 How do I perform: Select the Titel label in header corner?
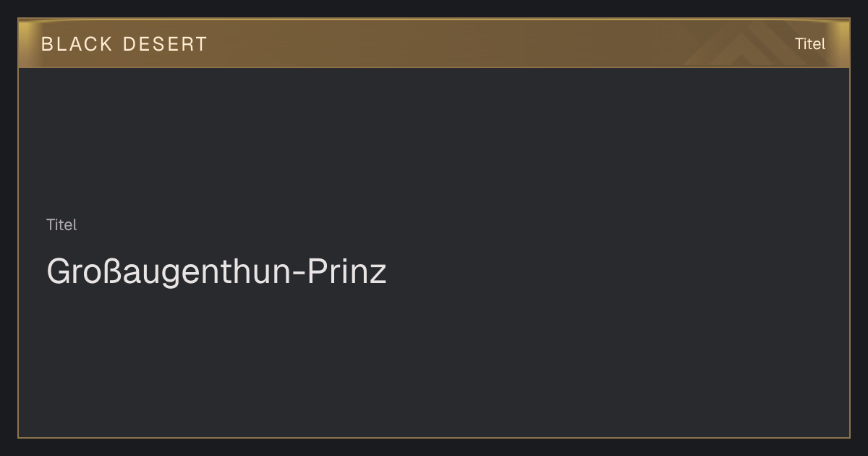[810, 44]
